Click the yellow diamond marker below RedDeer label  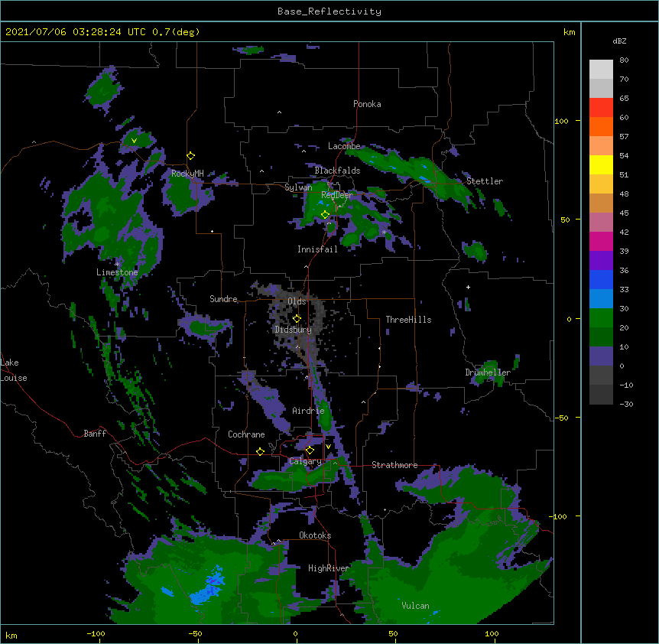click(325, 215)
